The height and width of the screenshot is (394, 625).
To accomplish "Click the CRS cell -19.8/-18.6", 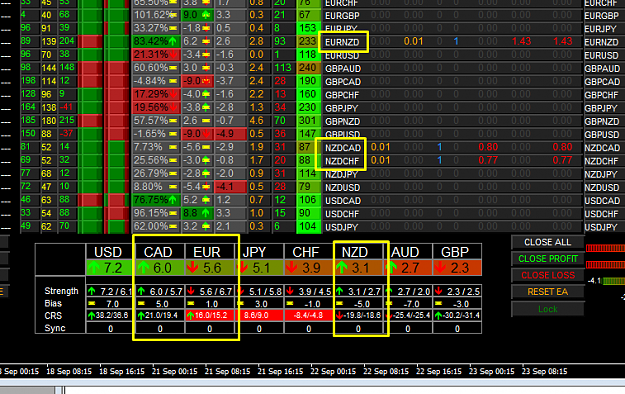I will click(x=358, y=315).
